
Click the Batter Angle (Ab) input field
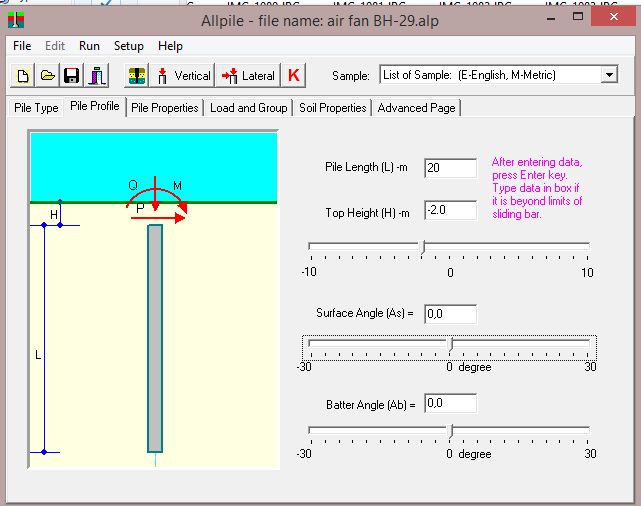450,403
